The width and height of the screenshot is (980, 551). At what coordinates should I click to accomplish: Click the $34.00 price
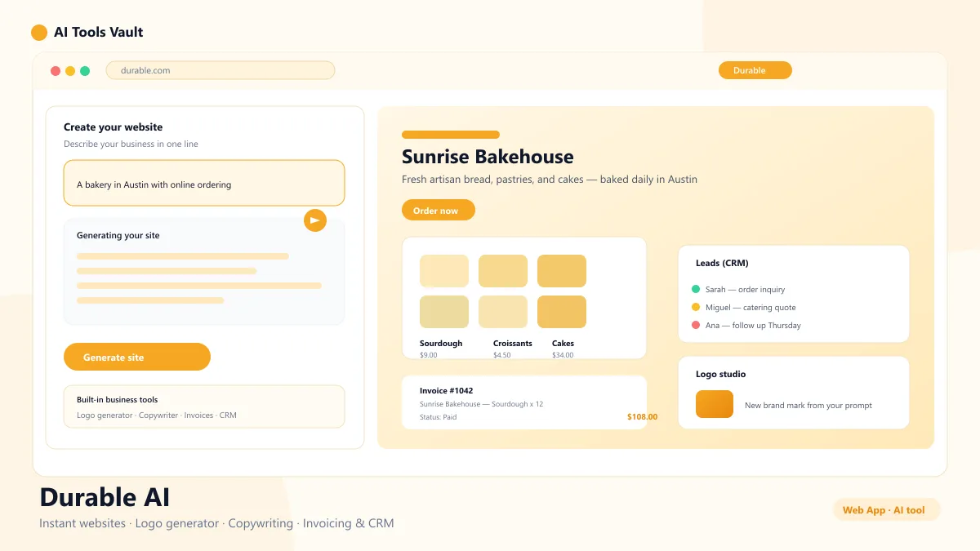pyautogui.click(x=563, y=355)
